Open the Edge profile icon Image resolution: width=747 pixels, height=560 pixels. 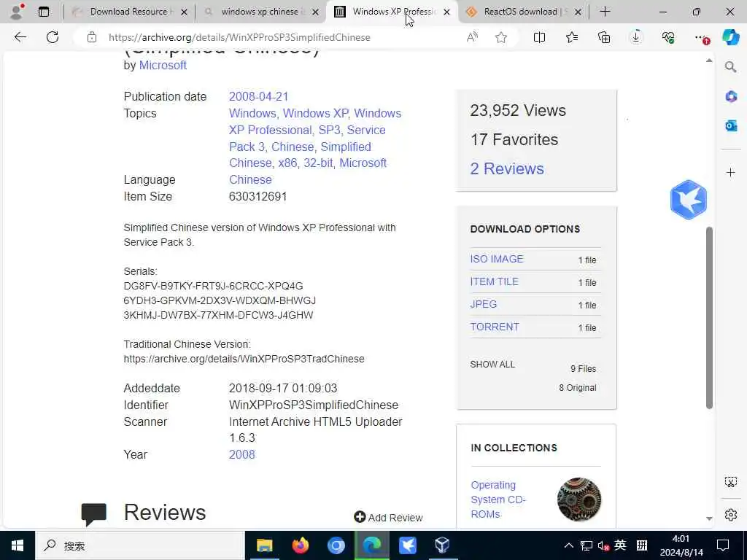tap(17, 12)
